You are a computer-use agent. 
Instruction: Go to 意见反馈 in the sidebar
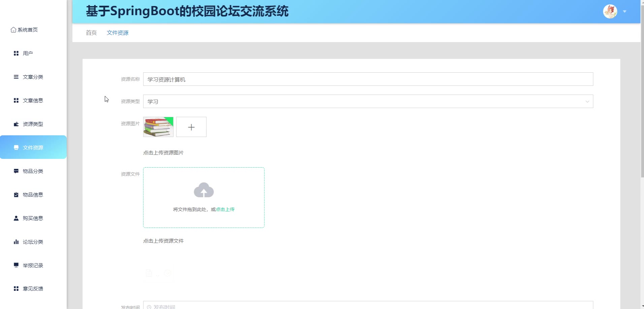(x=33, y=289)
